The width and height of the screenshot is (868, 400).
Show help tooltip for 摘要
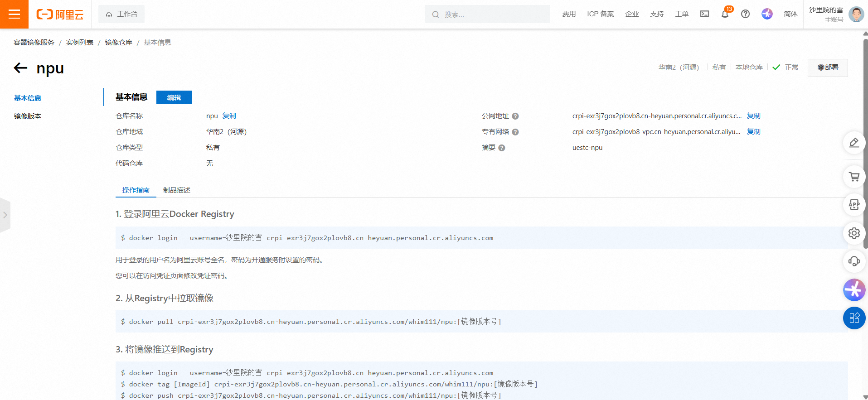tap(502, 148)
